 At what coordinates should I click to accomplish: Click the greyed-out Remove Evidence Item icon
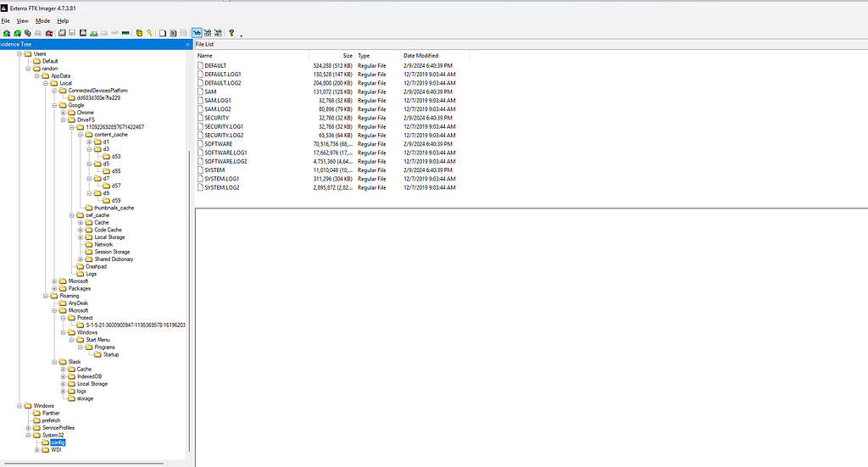point(37,33)
